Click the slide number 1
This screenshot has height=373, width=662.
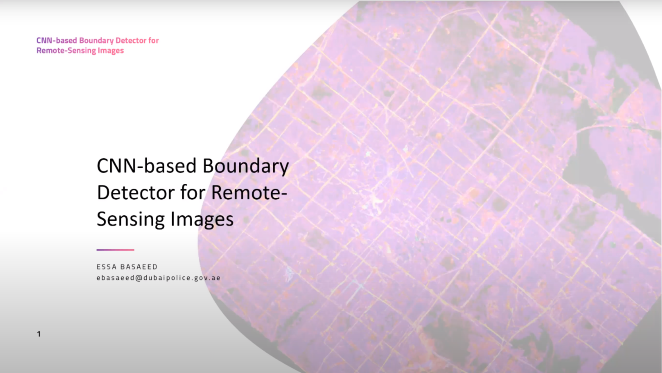click(39, 334)
